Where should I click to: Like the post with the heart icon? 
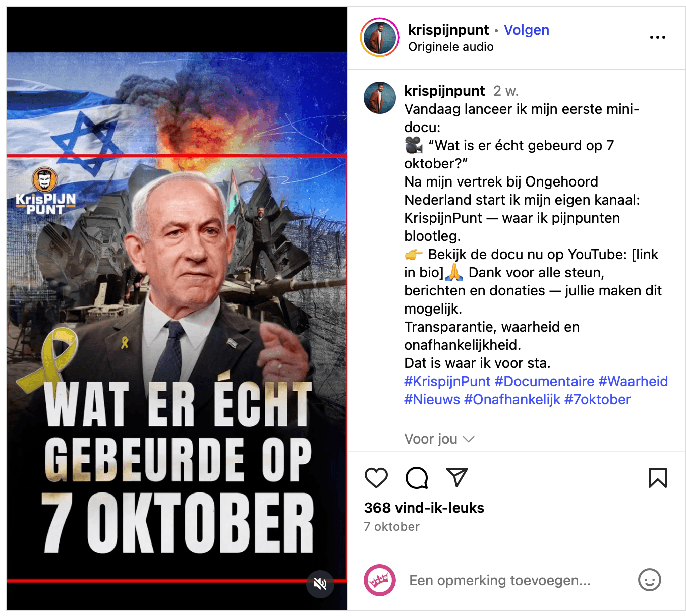point(376,478)
